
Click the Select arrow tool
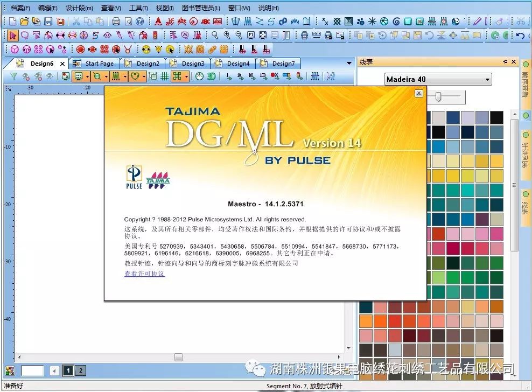(12, 36)
